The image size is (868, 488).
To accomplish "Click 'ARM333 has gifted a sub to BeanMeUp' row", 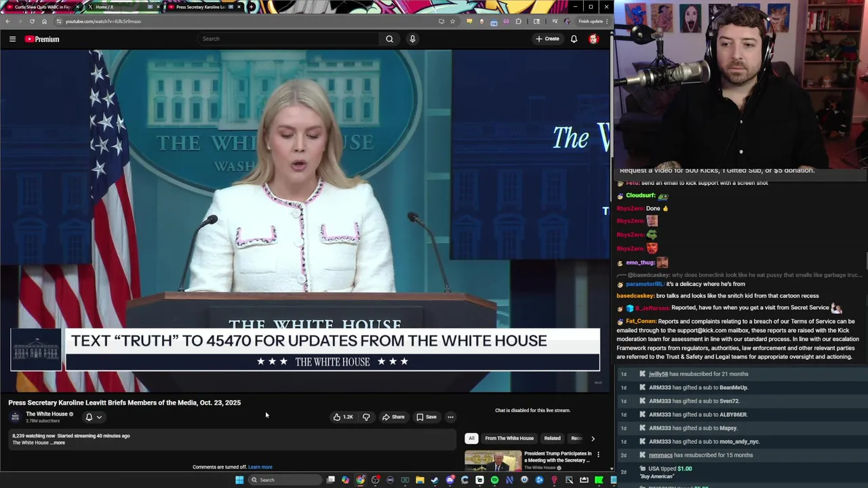I will point(742,388).
